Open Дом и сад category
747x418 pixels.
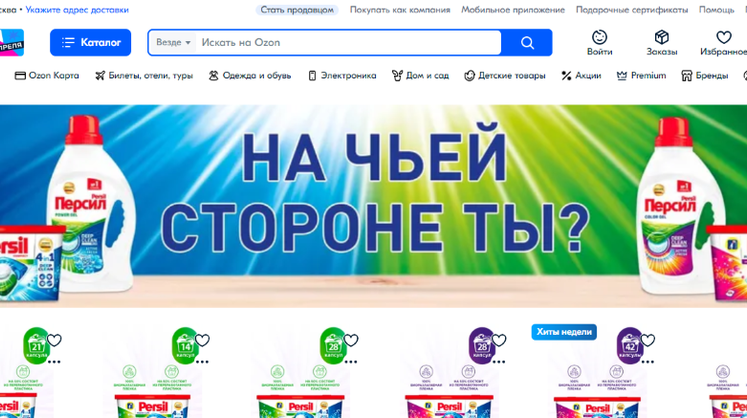point(420,75)
